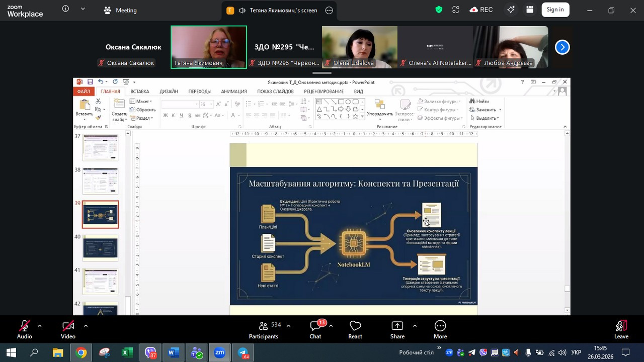Start camera with the Video button
The width and height of the screenshot is (644, 362).
[68, 329]
